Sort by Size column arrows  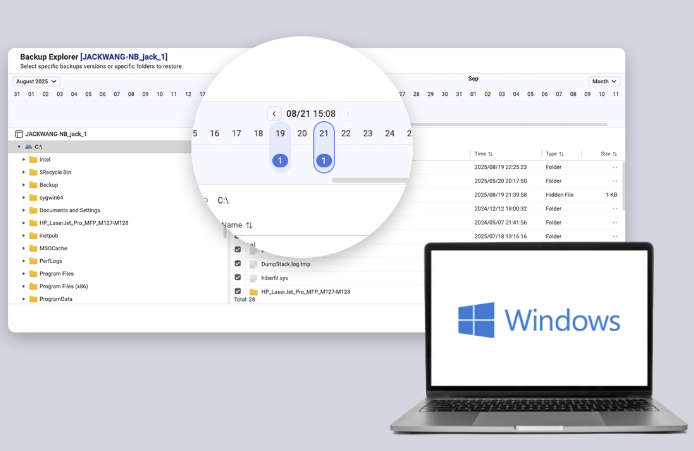[615, 154]
